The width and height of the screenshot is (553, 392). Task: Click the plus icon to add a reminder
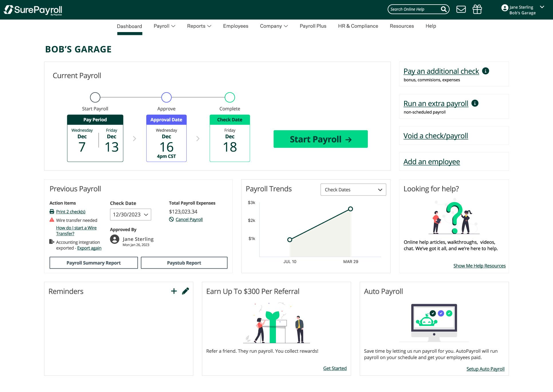[174, 291]
